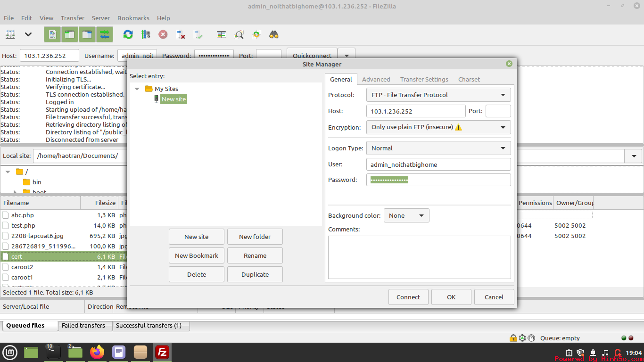Toggle synchronized browsing icon
The width and height of the screenshot is (644, 362).
(256, 34)
